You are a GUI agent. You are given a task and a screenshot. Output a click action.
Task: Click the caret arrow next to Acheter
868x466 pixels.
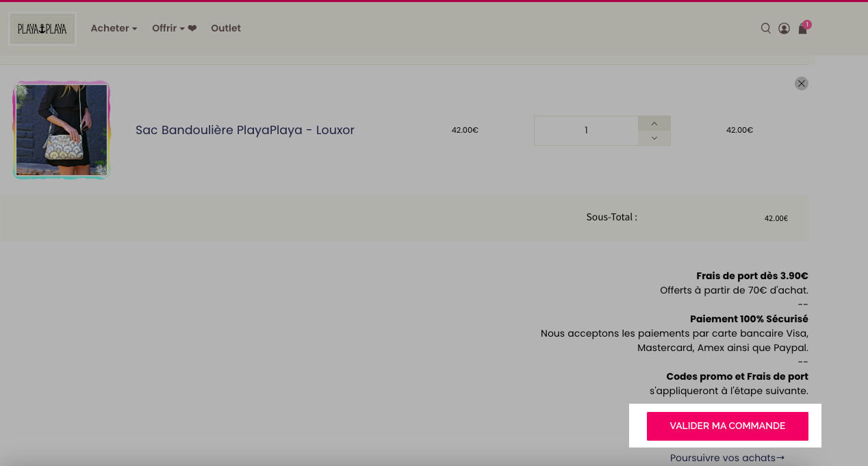135,29
